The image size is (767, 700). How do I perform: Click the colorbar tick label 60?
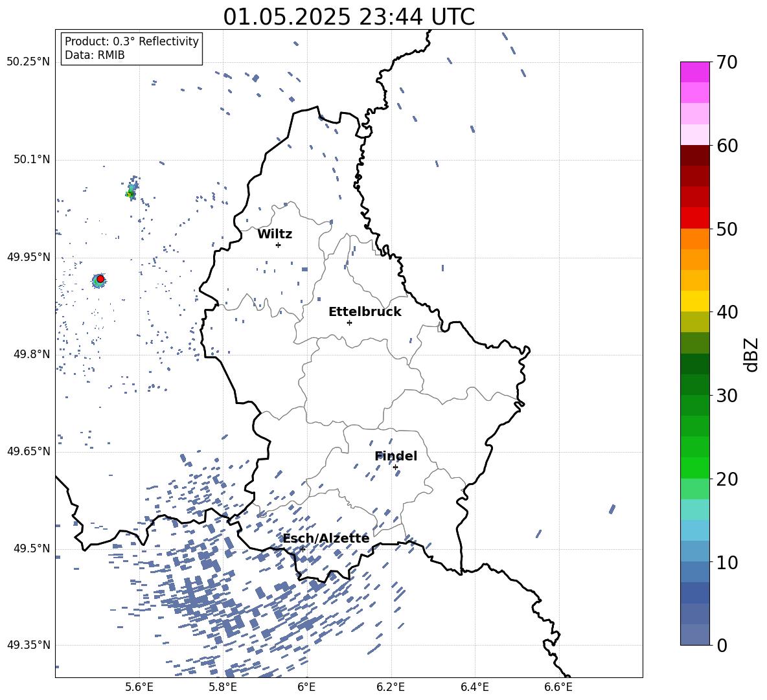(x=727, y=146)
